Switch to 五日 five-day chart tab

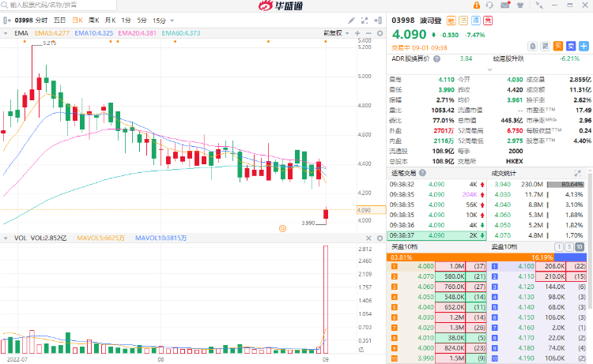pos(59,21)
